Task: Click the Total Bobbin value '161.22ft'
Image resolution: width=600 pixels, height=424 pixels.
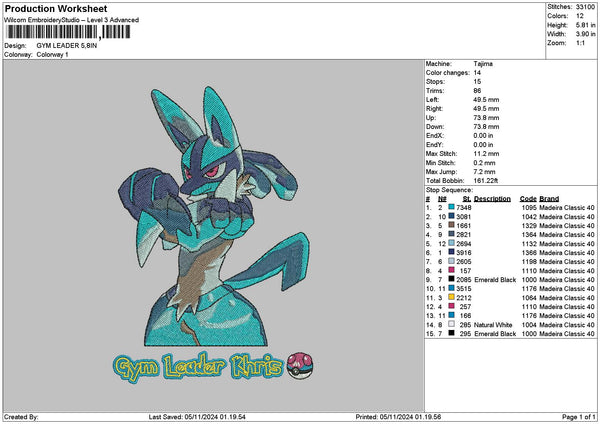Action: click(x=486, y=181)
